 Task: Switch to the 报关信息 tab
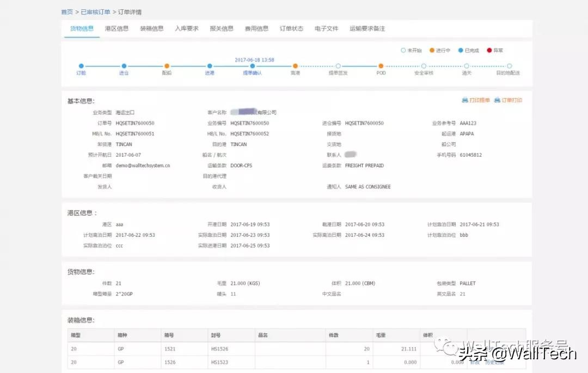221,29
